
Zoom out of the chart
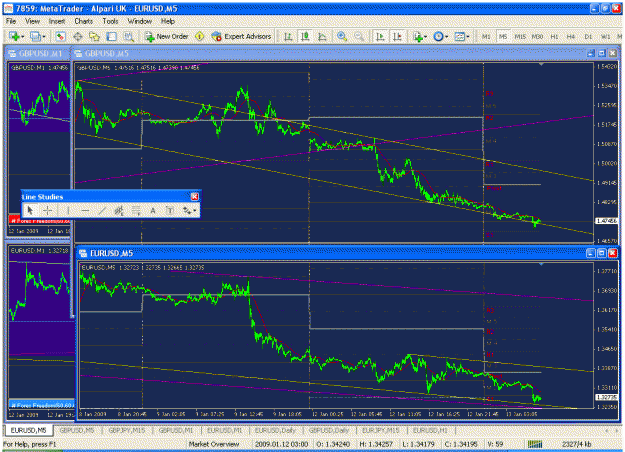359,37
